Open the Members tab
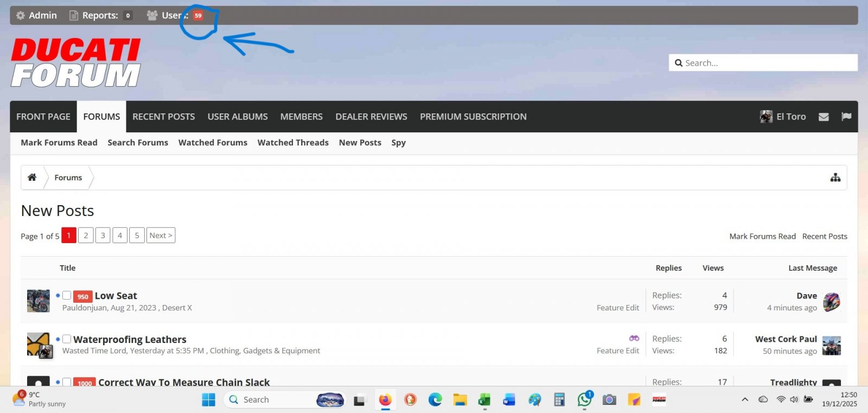868x413 pixels. coord(301,117)
